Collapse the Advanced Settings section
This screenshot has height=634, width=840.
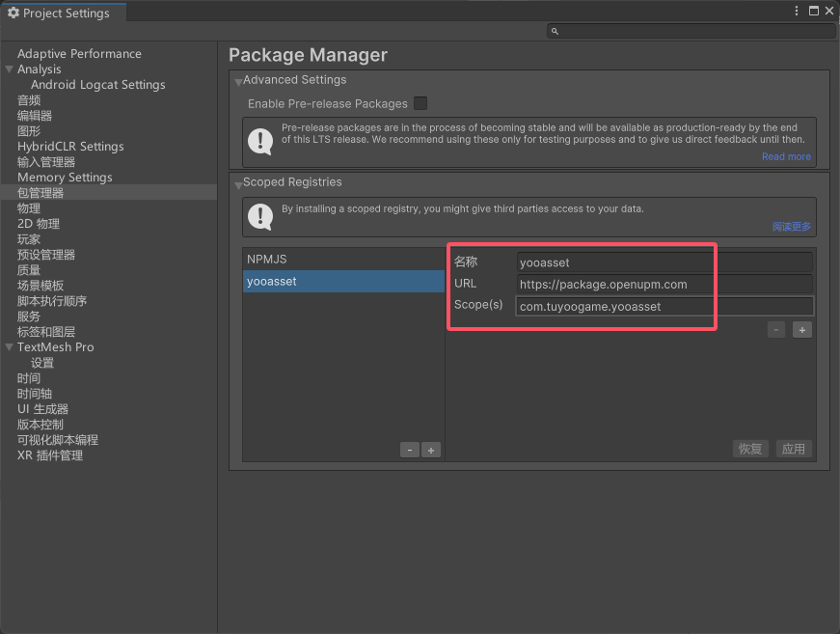pyautogui.click(x=237, y=82)
